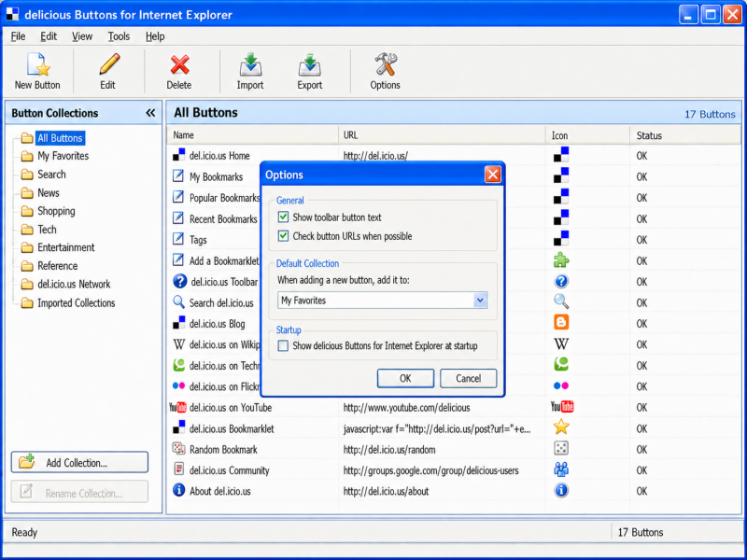Viewport: 747px width, 560px height.
Task: Click the Rename Collection... button
Action: [79, 493]
